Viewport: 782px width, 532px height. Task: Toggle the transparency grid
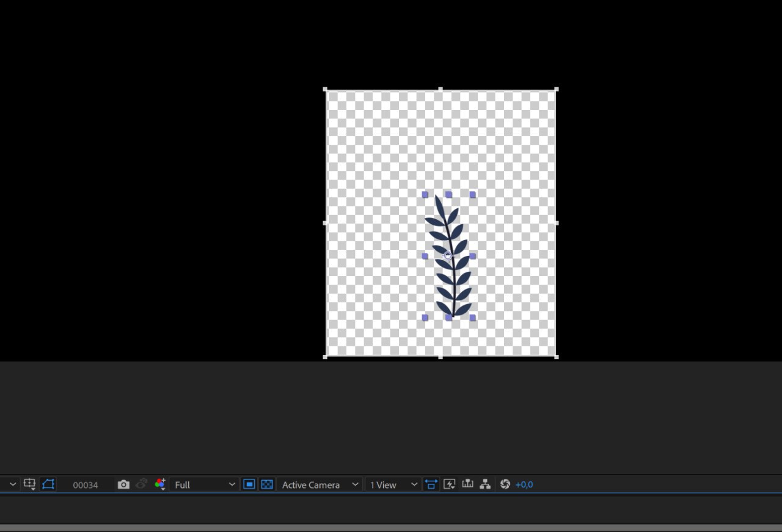(267, 484)
